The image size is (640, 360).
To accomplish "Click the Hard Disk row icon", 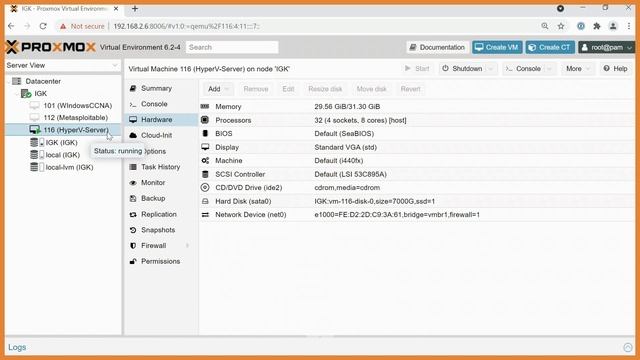I will coord(205,201).
